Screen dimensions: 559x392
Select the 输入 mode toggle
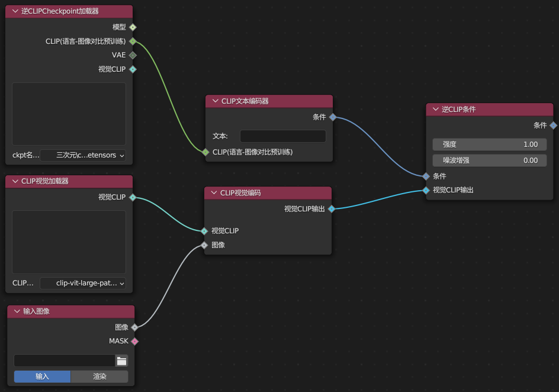tap(42, 377)
